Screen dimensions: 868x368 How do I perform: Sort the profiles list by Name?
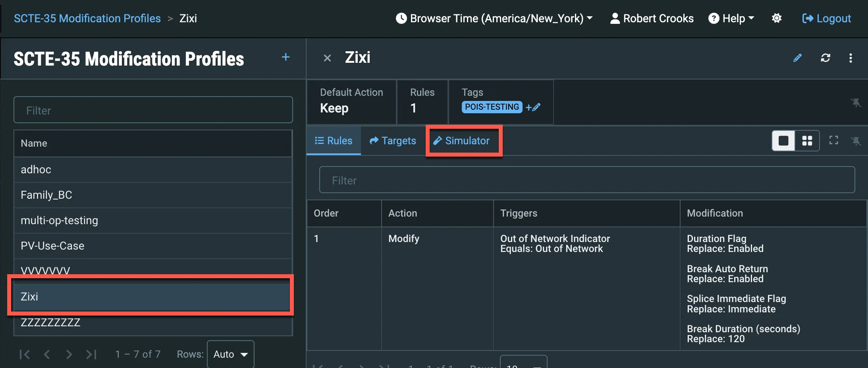click(x=153, y=143)
